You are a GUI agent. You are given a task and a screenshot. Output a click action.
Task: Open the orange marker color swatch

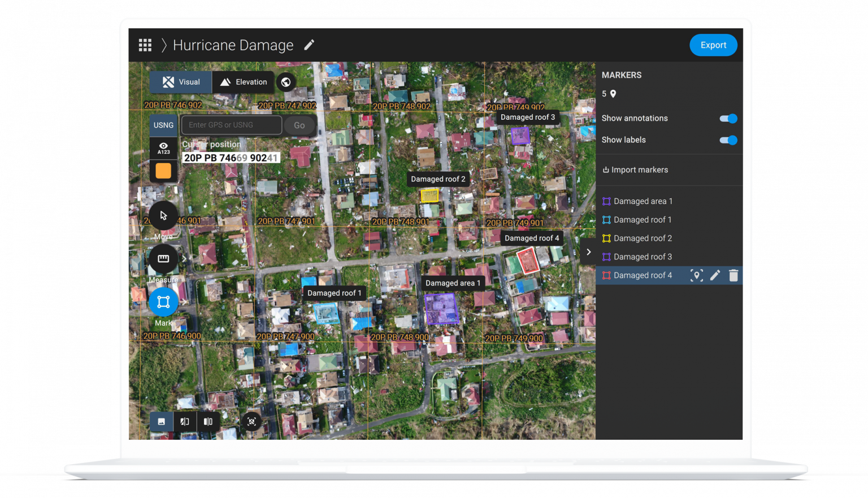click(163, 171)
